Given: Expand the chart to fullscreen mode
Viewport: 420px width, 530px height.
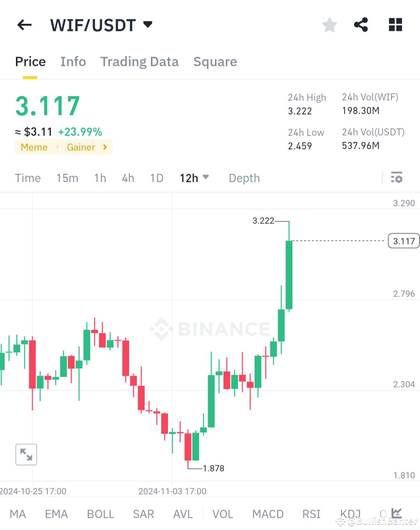Looking at the screenshot, I should pos(26,454).
